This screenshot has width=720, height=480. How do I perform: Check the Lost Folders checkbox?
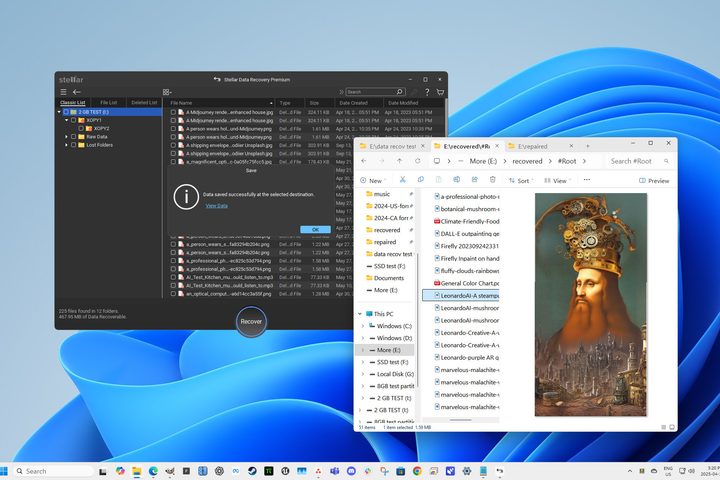(73, 145)
